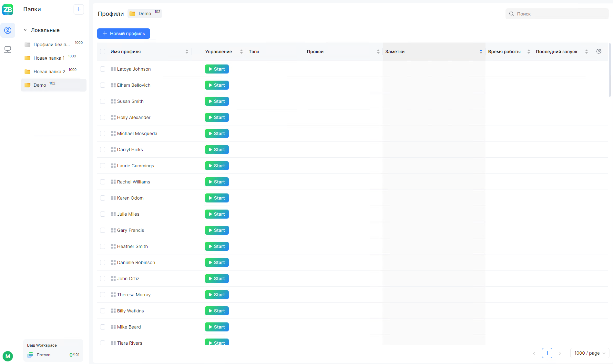Collapse the Локальные folder group

(25, 30)
